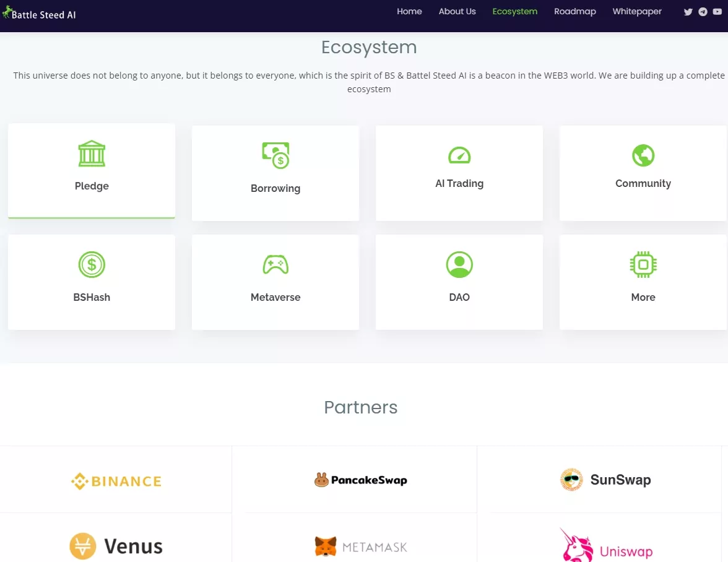Screen dimensions: 728x562
Task: Open the About Us menu item
Action: [x=457, y=12]
